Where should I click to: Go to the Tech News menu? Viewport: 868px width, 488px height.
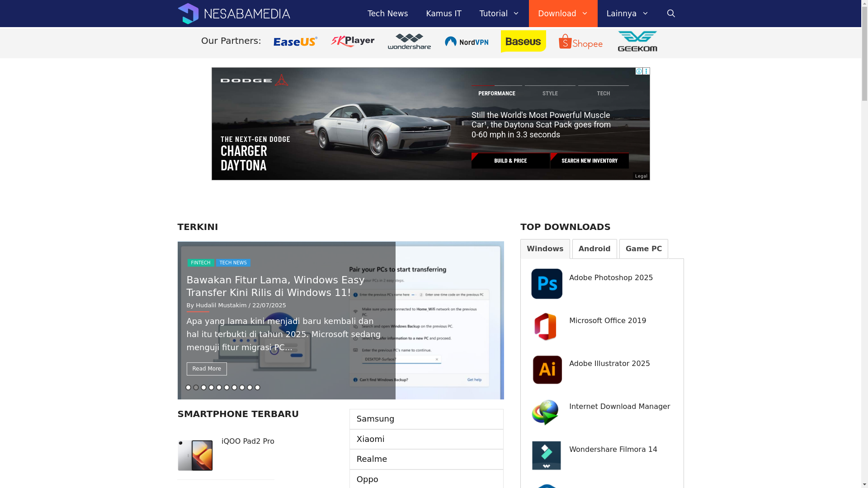tap(387, 14)
